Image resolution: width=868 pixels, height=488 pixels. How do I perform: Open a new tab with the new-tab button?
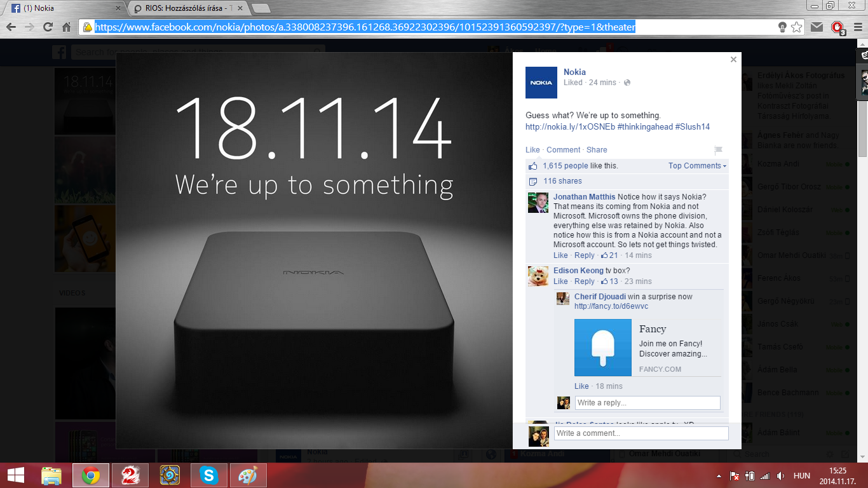[261, 8]
